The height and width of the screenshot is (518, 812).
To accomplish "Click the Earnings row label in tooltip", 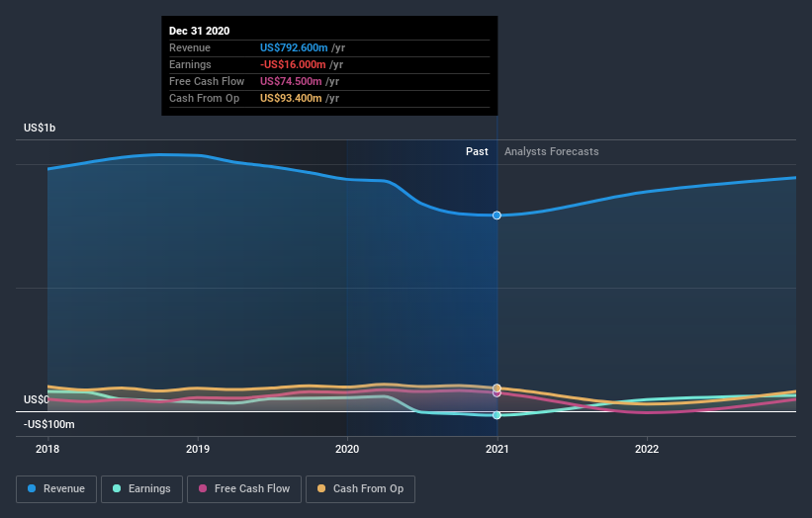I will tap(190, 64).
